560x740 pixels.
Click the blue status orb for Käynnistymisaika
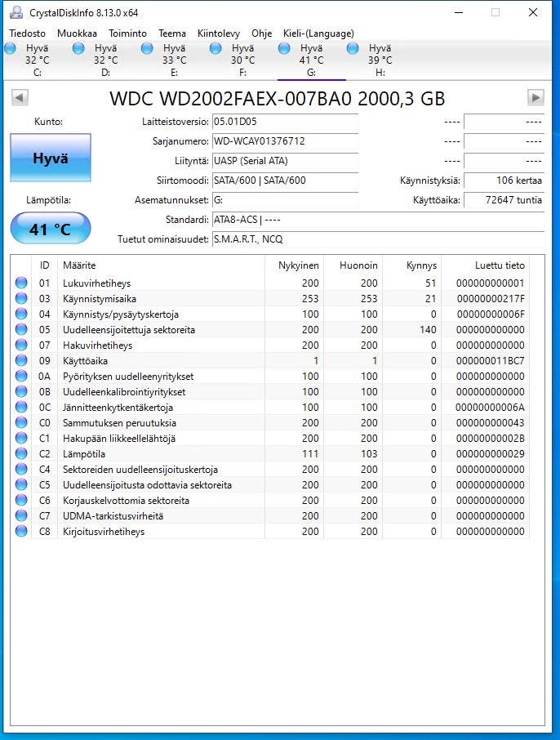21,298
